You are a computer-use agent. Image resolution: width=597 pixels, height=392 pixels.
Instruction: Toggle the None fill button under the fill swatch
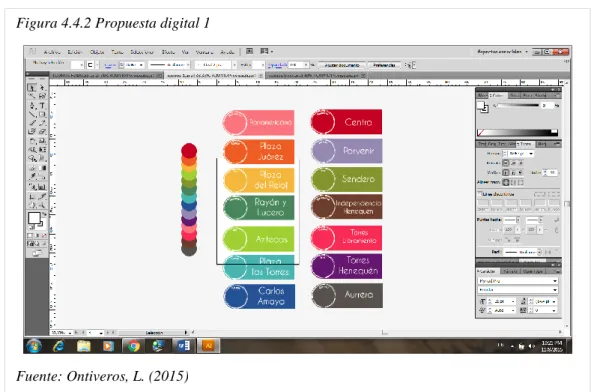[45, 236]
